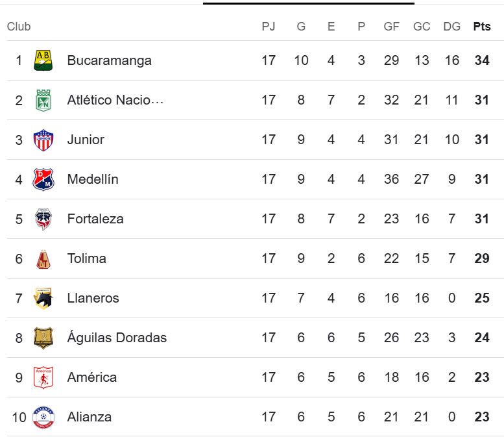This screenshot has height=437, width=504.
Task: Click the Club column header
Action: (x=19, y=27)
